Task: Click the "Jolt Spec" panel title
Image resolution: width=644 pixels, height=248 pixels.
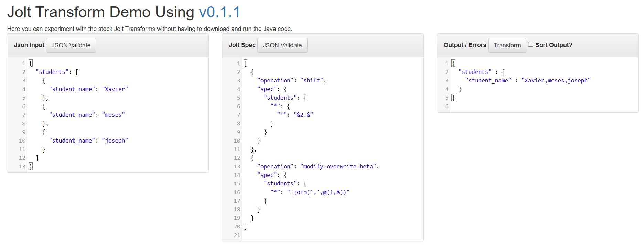Action: 242,45
